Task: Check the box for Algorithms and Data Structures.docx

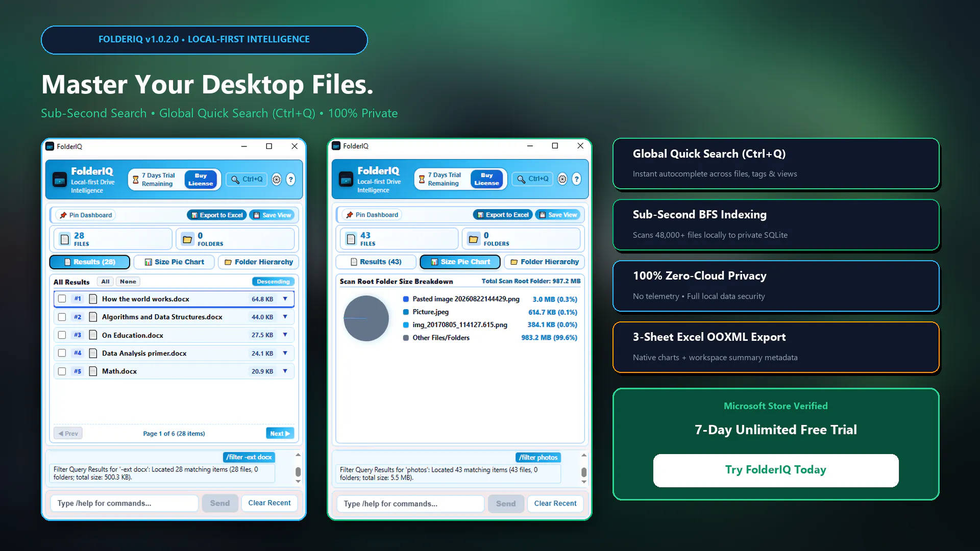Action: point(62,317)
